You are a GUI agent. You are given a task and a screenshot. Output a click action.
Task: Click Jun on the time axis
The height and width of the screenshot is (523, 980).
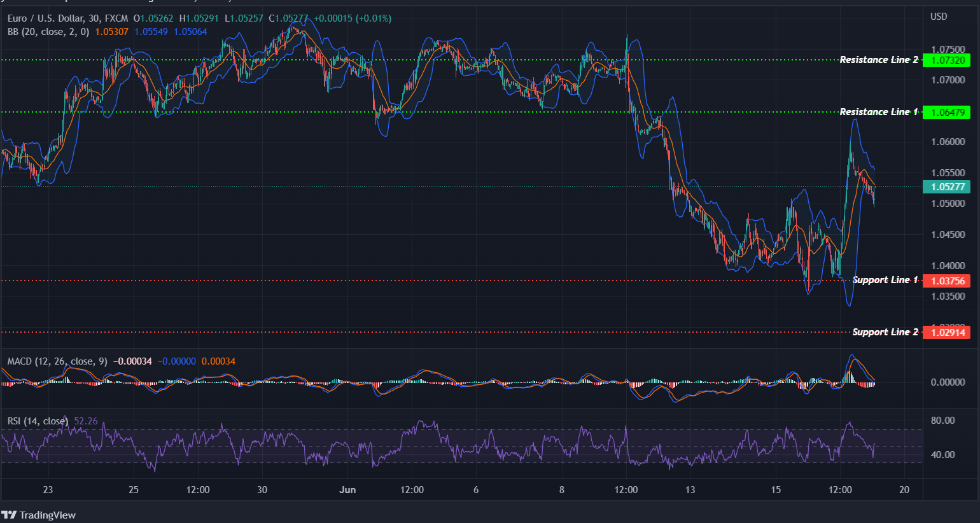(348, 490)
